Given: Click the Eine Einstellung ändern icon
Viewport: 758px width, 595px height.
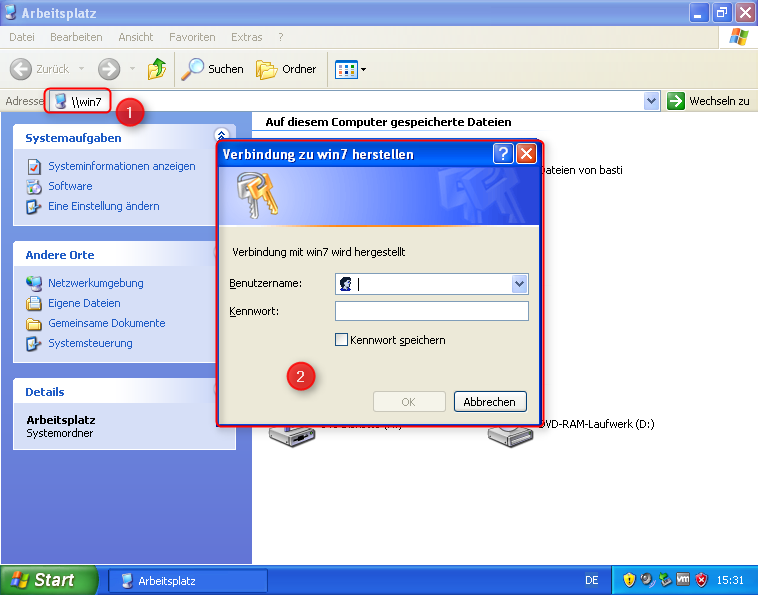Looking at the screenshot, I should (x=33, y=207).
